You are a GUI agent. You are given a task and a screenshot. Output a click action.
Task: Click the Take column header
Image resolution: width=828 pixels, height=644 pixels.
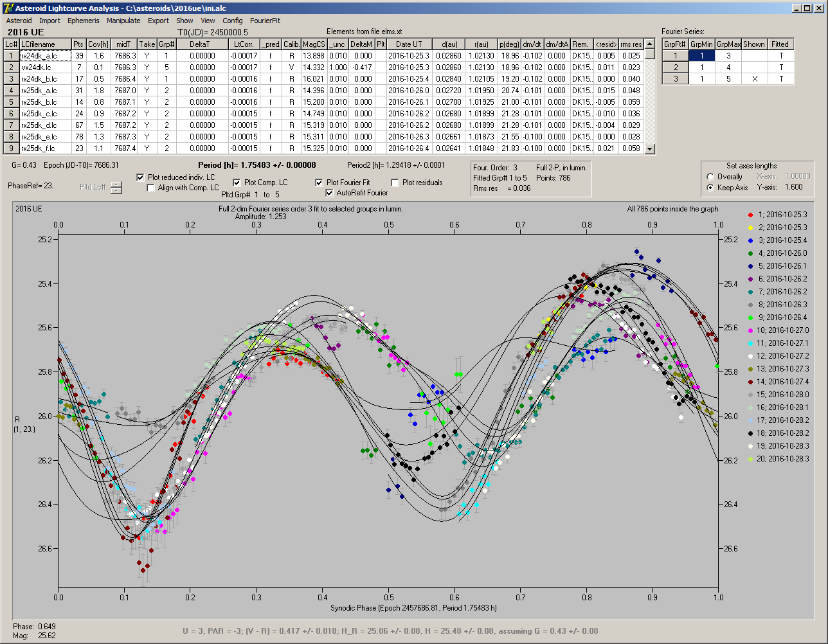(x=147, y=44)
